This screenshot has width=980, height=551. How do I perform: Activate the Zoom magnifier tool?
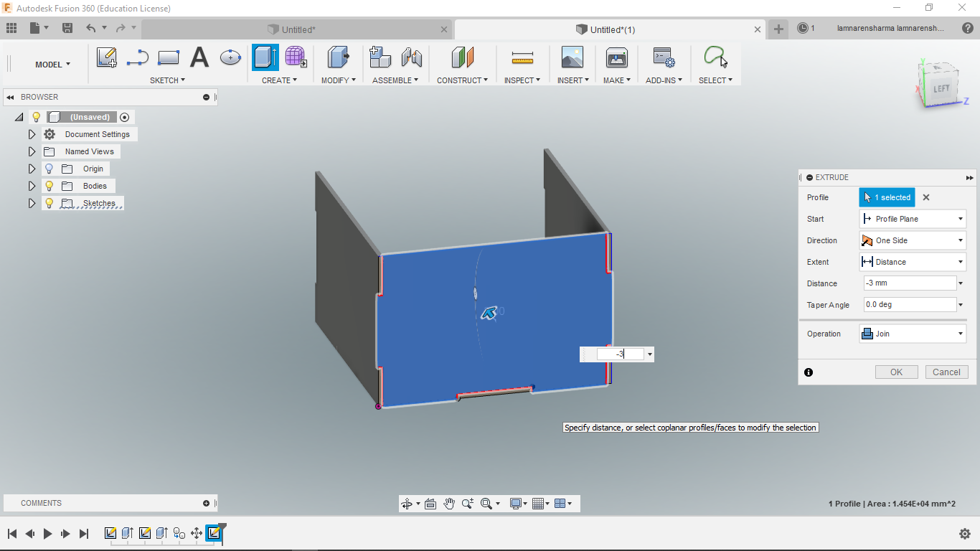coord(468,504)
